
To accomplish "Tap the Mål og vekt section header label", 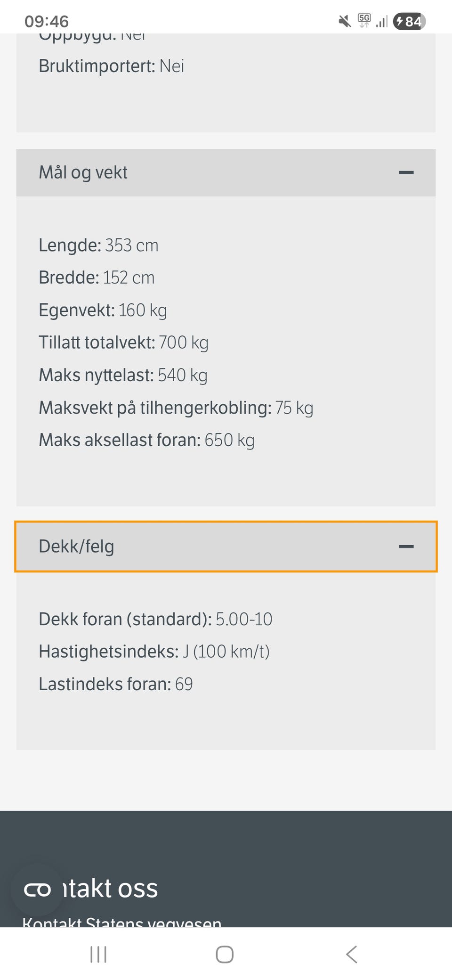I will 83,172.
